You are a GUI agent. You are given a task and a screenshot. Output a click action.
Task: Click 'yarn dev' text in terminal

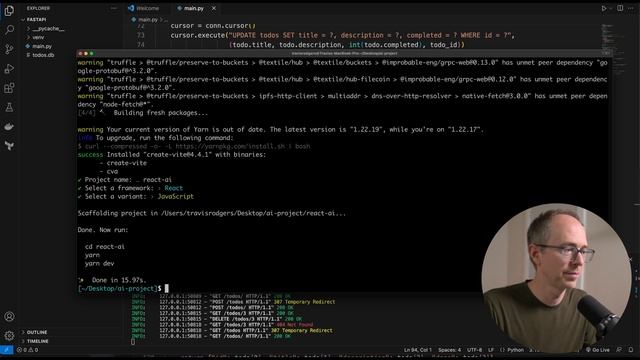[99, 263]
